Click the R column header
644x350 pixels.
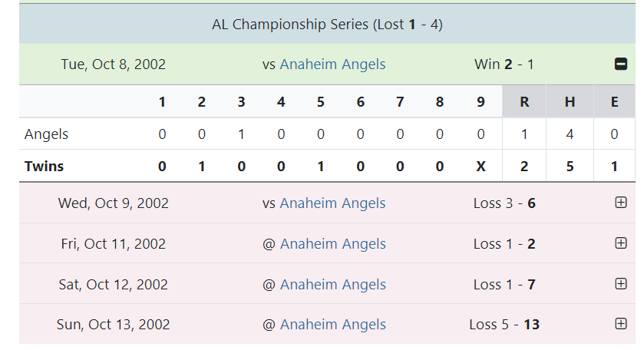(524, 102)
